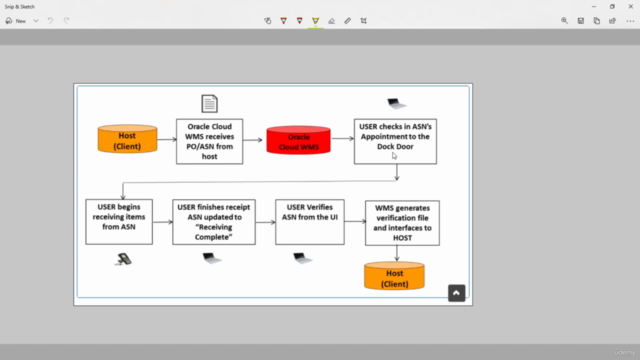Click 'USER Verifies ASN from the UI' box
Image resolution: width=640 pixels, height=360 pixels.
(x=310, y=222)
